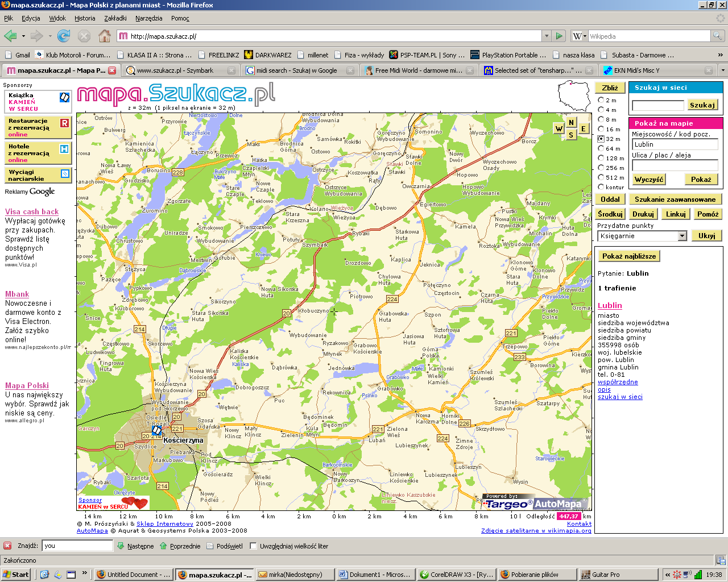
Task: Open the Zakładki menu
Action: coord(115,18)
